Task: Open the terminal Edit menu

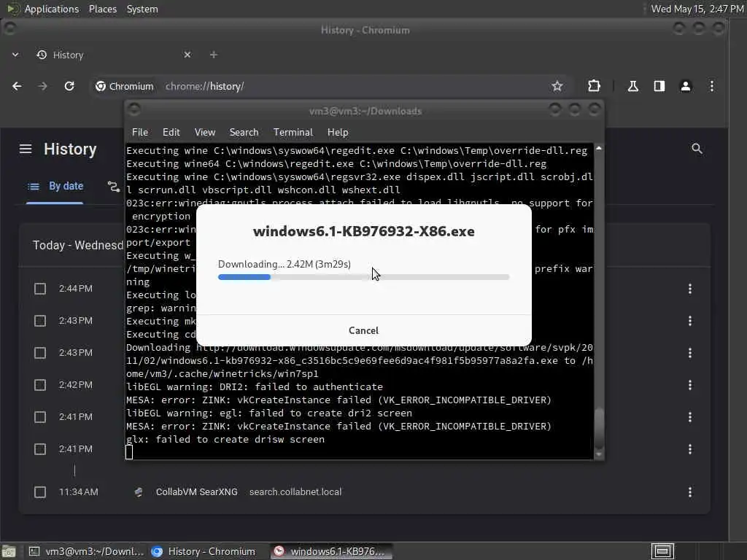Action: click(x=171, y=133)
